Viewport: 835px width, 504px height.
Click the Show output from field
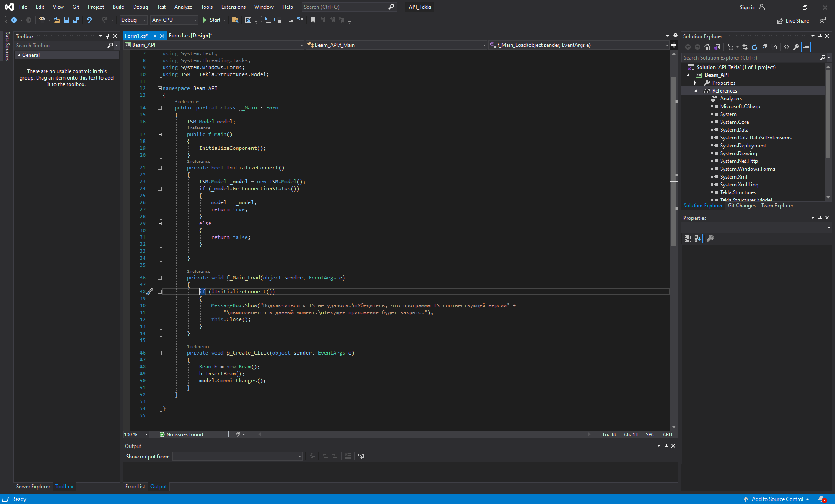click(x=237, y=456)
